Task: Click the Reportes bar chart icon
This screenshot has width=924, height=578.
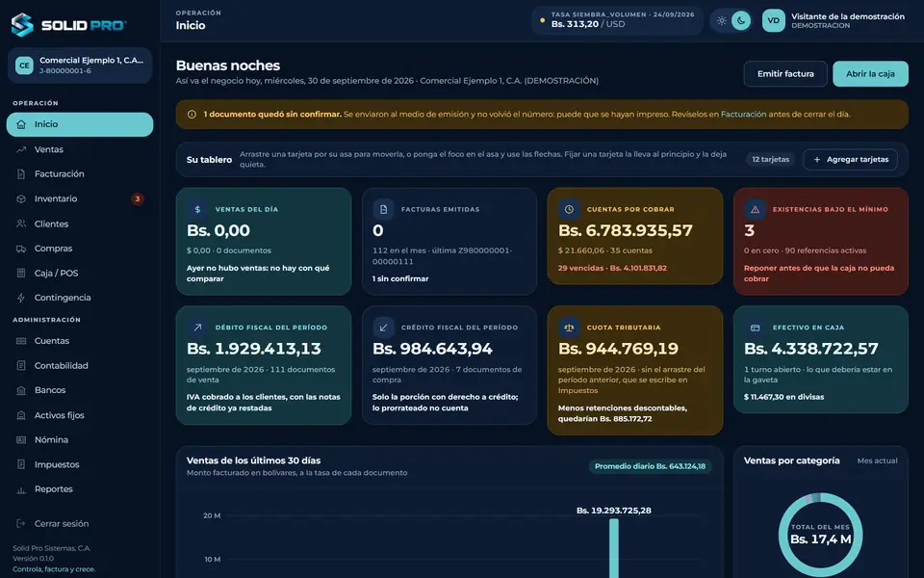Action: pyautogui.click(x=21, y=489)
